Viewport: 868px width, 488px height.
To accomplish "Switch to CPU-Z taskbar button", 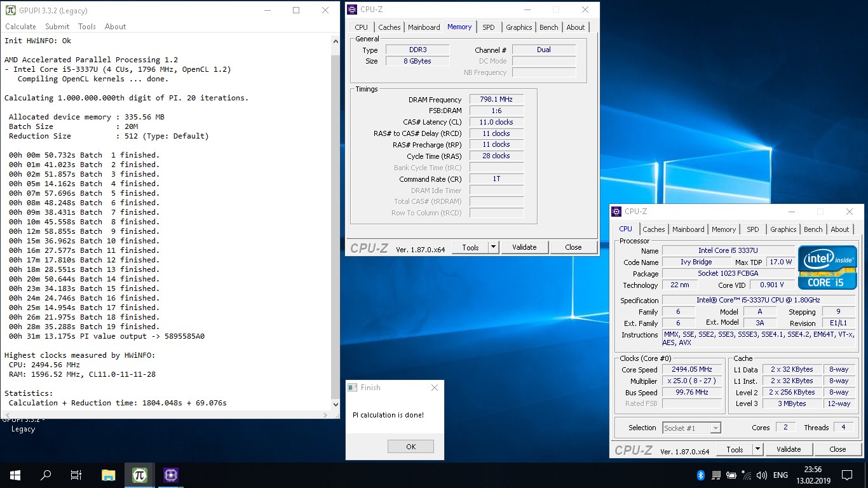I will click(x=170, y=475).
